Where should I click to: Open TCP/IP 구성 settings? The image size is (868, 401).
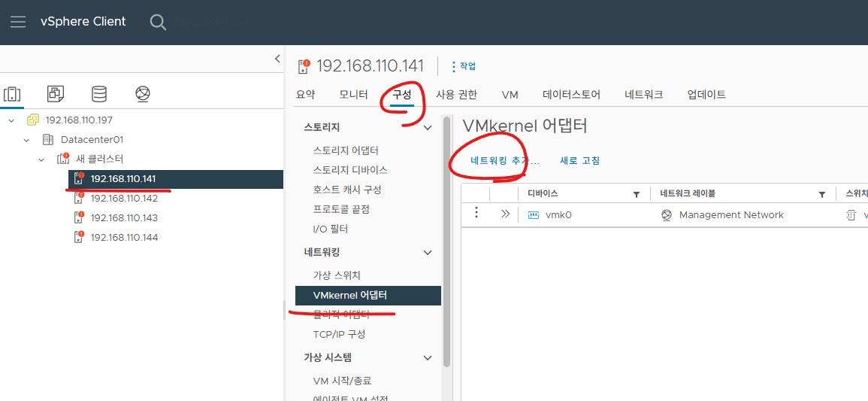(339, 335)
